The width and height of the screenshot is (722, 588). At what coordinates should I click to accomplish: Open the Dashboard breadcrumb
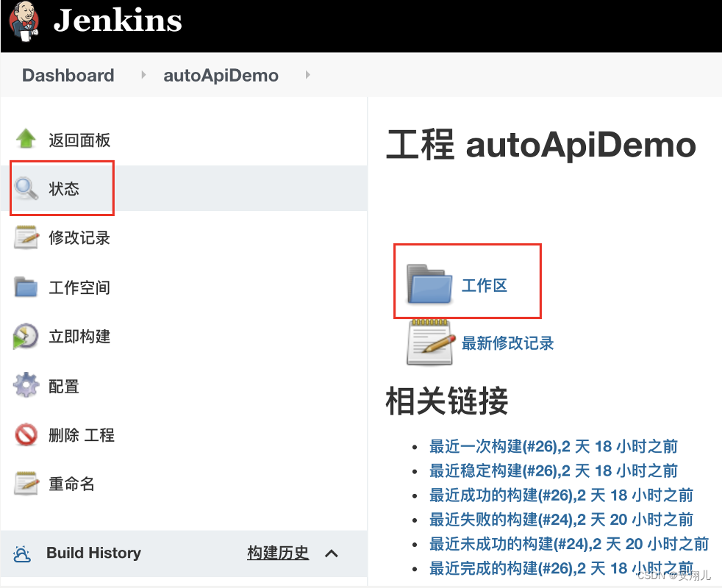(x=68, y=75)
